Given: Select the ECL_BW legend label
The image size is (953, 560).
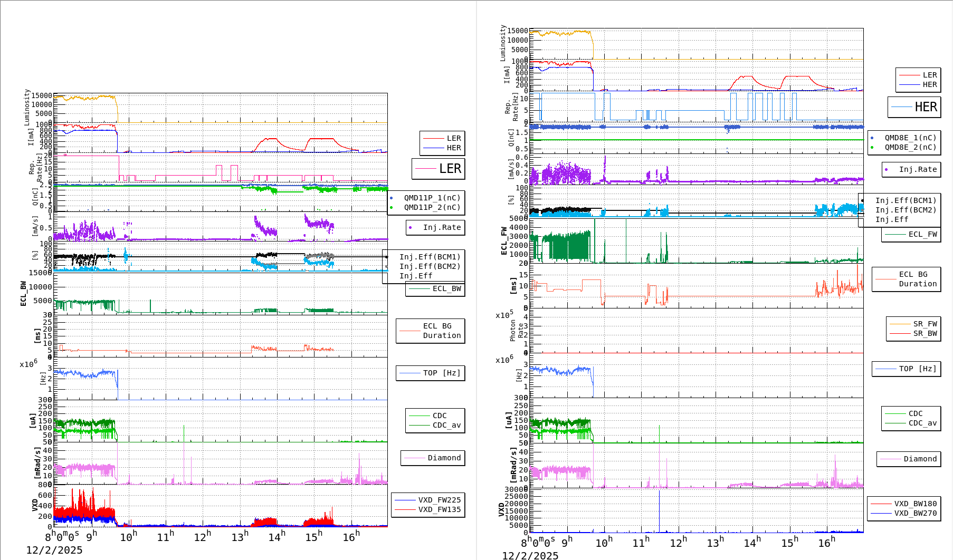Looking at the screenshot, I should (446, 288).
